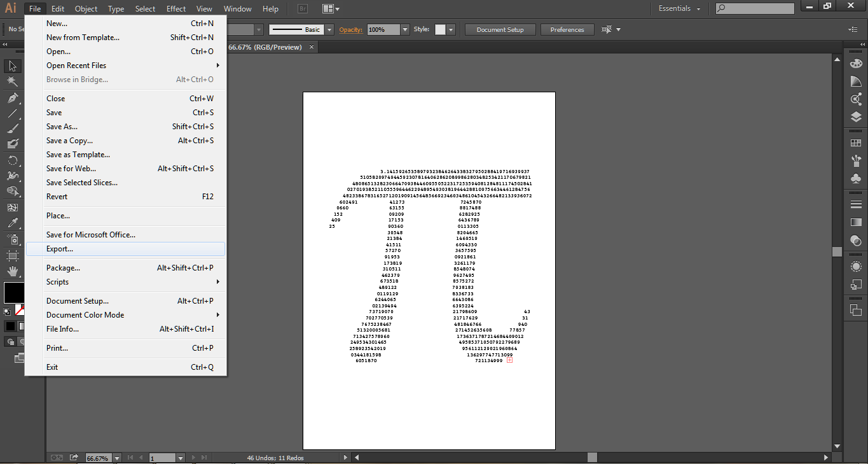
Task: Select the Hand tool
Action: [x=12, y=271]
